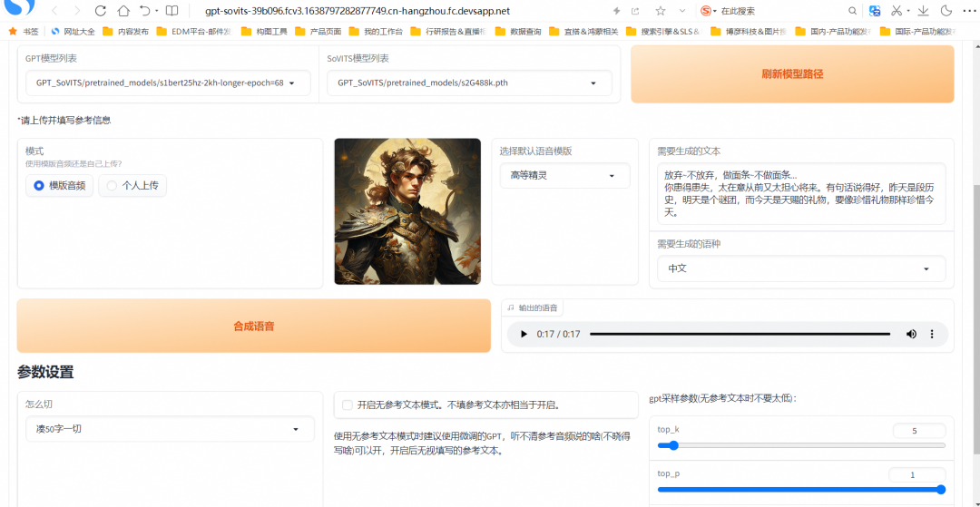Open the 需要生成的语种 dropdown showing 中文
Viewport: 980px width, 507px height.
[x=801, y=268]
